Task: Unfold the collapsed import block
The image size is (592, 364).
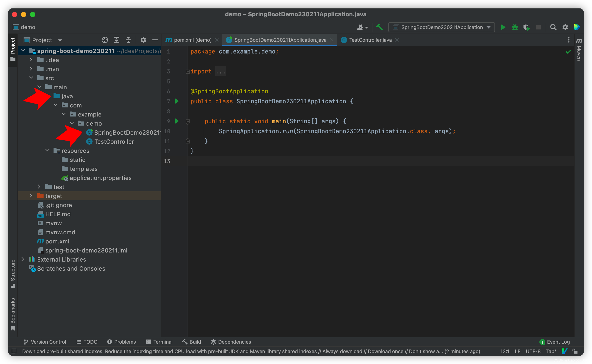Action: point(188,71)
